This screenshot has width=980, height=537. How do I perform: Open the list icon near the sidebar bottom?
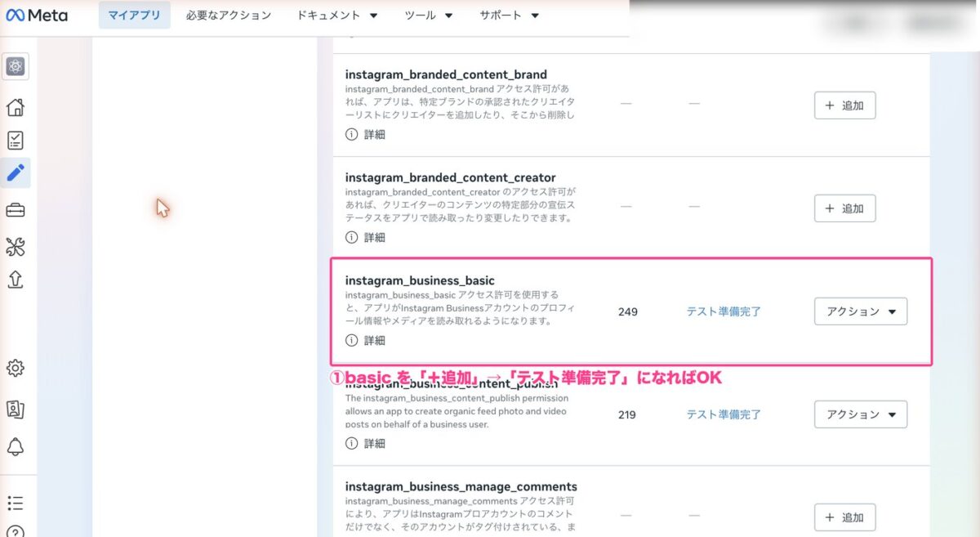coord(16,503)
